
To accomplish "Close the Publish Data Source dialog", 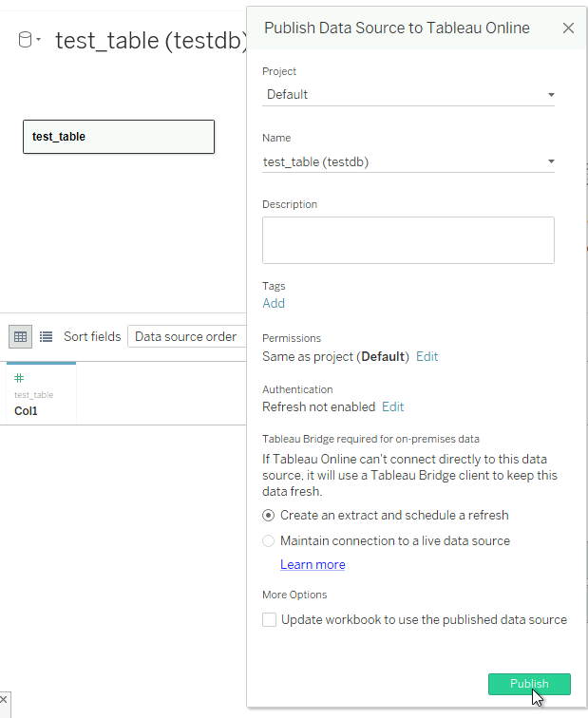I will pyautogui.click(x=568, y=28).
